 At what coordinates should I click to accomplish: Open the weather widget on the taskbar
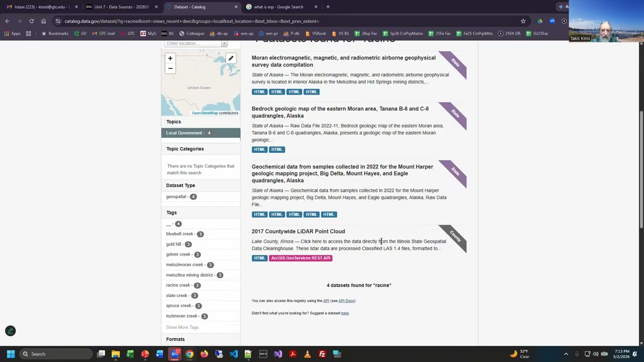coord(520,354)
